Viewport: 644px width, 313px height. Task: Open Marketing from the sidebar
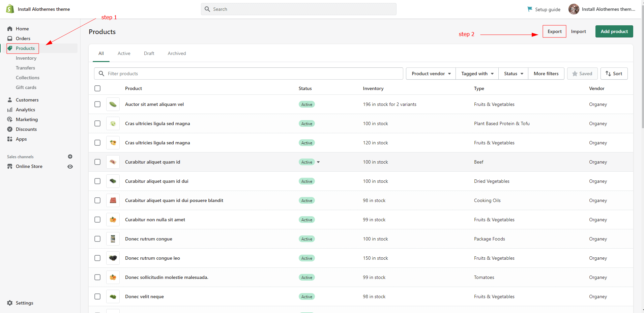pos(27,119)
